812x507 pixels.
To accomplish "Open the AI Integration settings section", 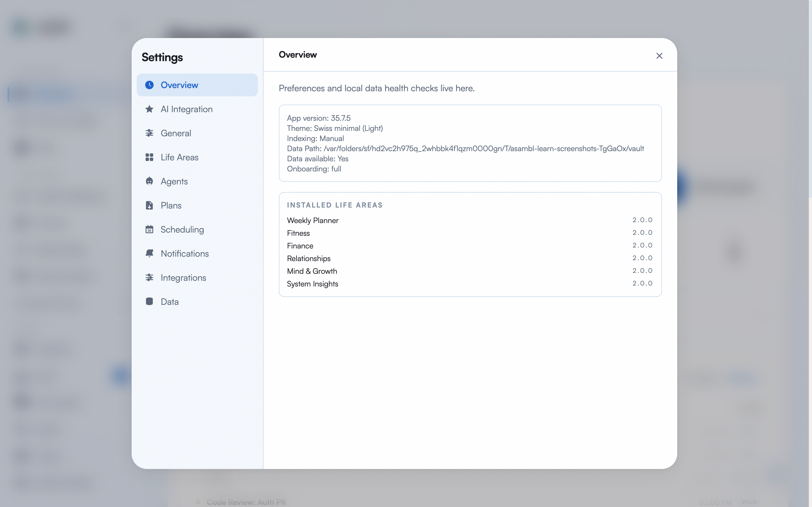I will point(187,109).
